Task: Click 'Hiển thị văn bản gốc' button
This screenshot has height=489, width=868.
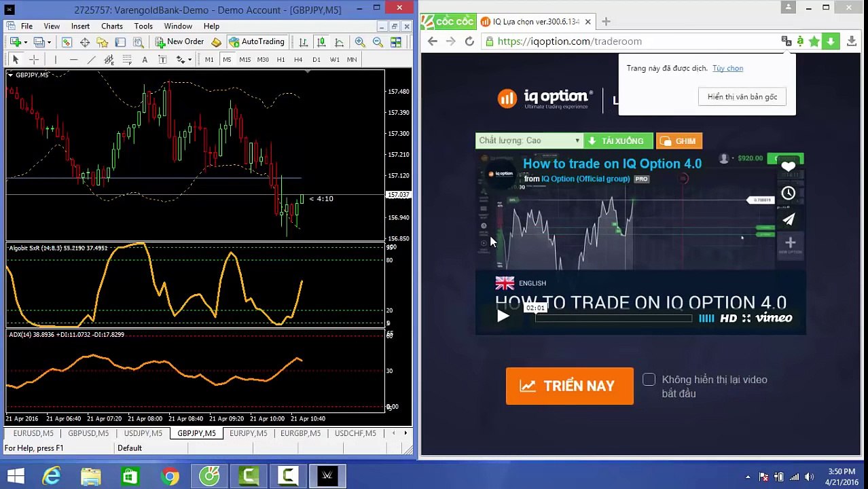Action: (742, 96)
